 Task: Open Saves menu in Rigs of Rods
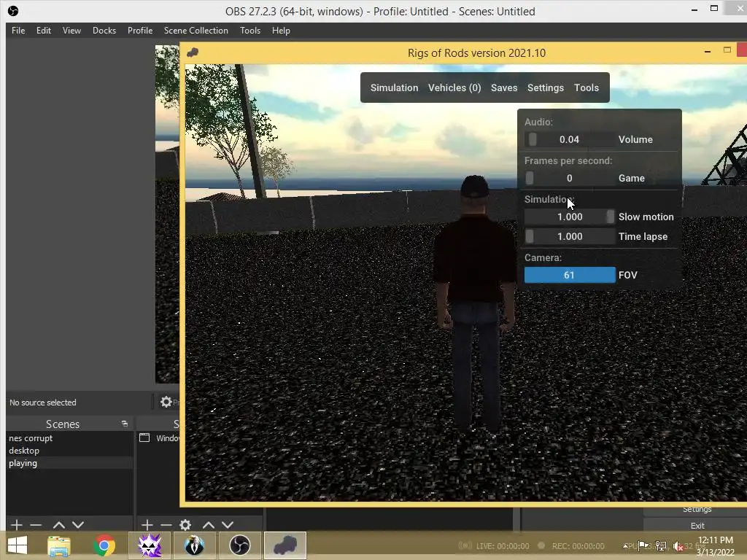point(504,87)
